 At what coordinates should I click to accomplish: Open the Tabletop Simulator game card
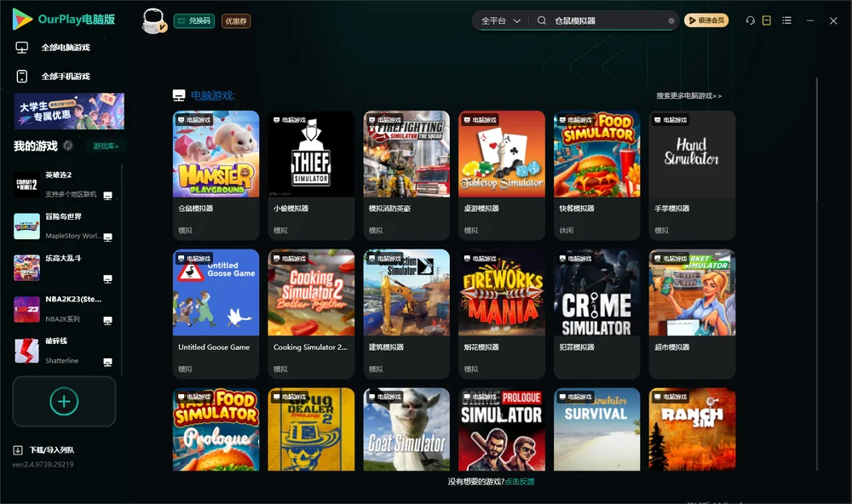502,175
